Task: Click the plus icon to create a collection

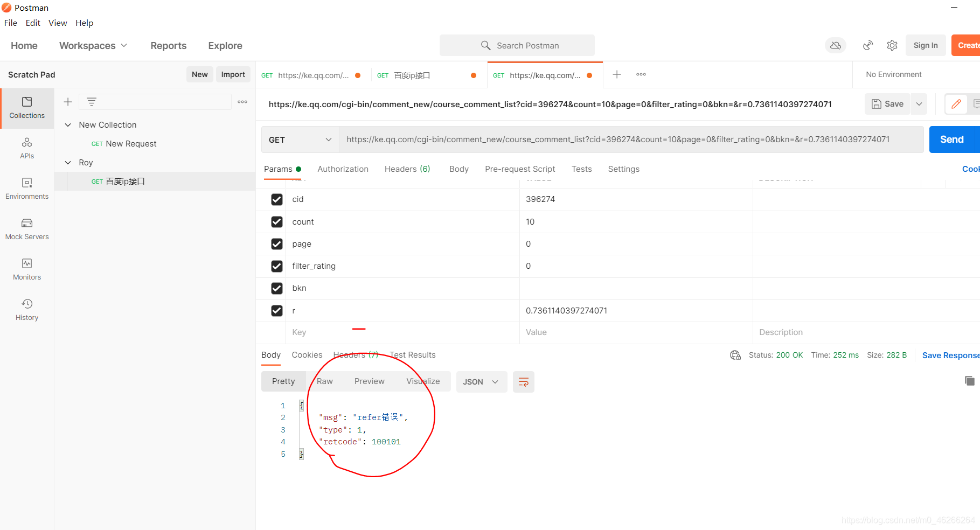Action: (68, 102)
